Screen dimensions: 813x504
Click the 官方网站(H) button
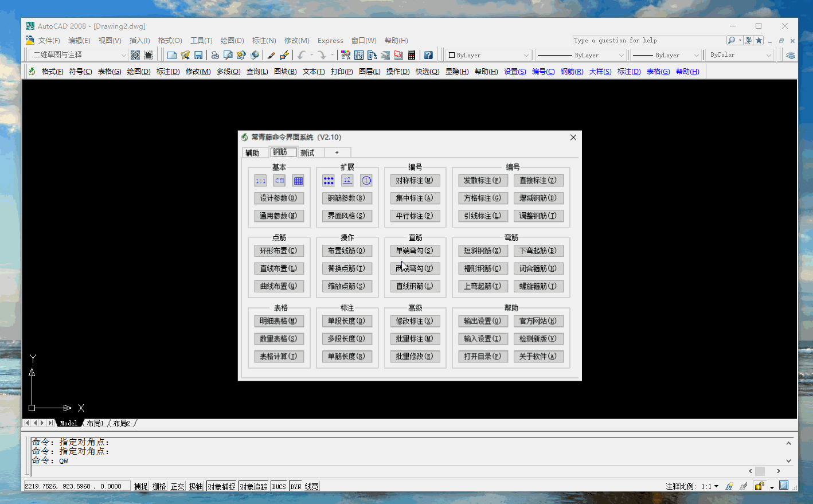pos(538,321)
